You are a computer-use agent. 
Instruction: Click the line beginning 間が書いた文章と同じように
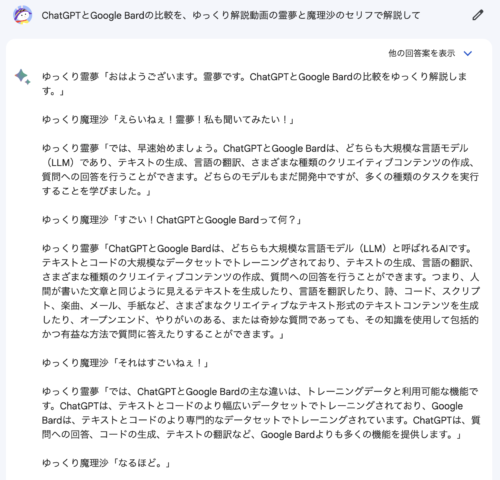pos(261,291)
